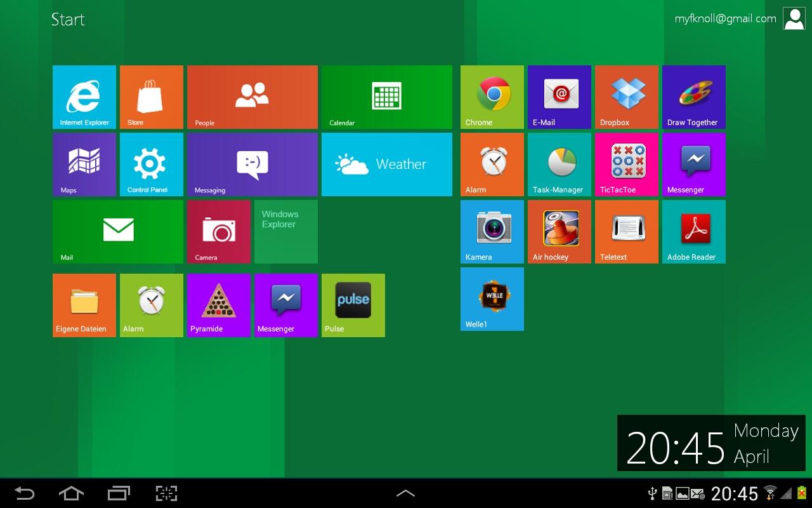The image size is (812, 508).
Task: Launch the Draw Together tile
Action: point(694,97)
